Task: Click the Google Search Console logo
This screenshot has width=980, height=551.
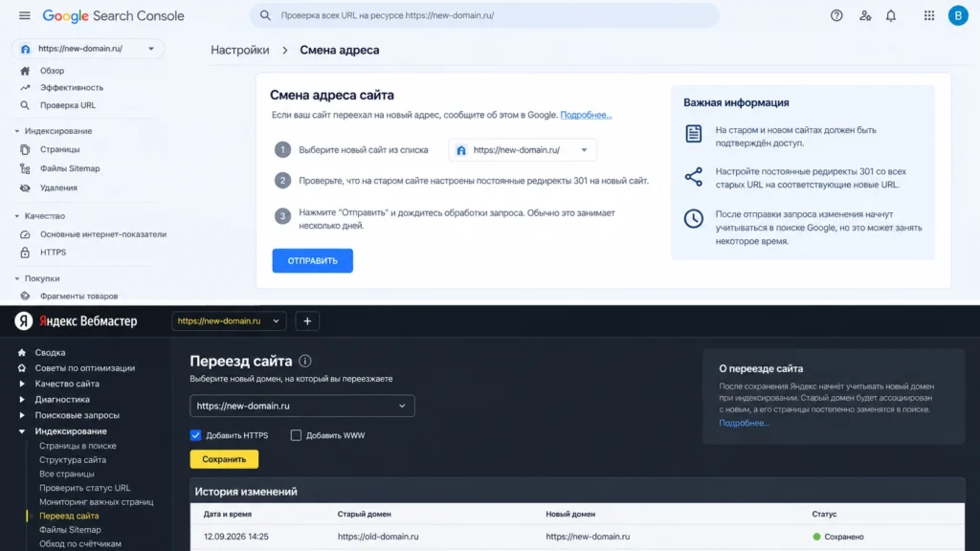Action: pyautogui.click(x=113, y=15)
